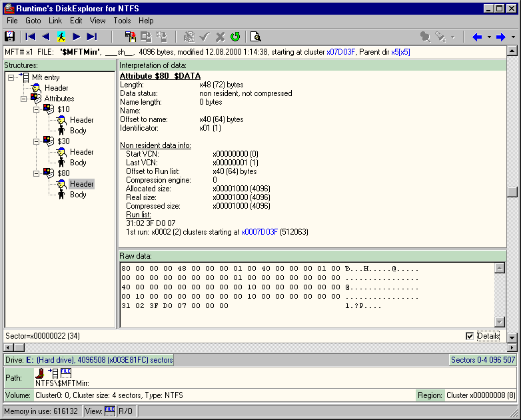Navigate back with blue left arrow
This screenshot has height=420, width=521.
(477, 37)
